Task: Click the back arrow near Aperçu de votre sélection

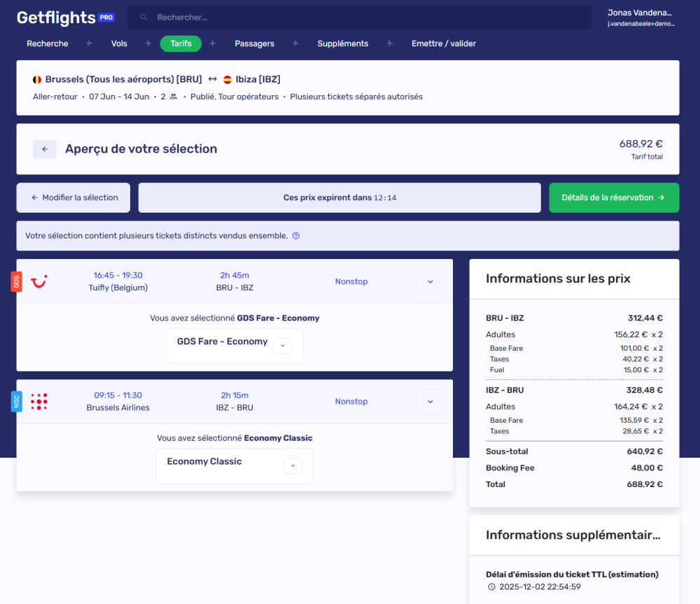Action: 44,149
